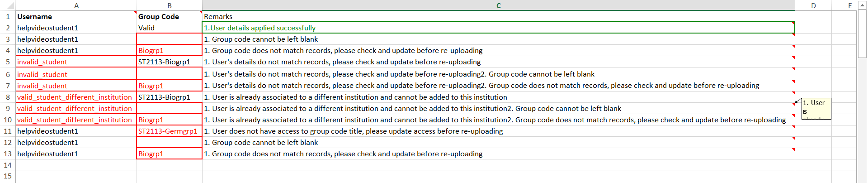The image size is (868, 183).
Task: Click the empty Group Code cell in row 3
Action: 170,39
